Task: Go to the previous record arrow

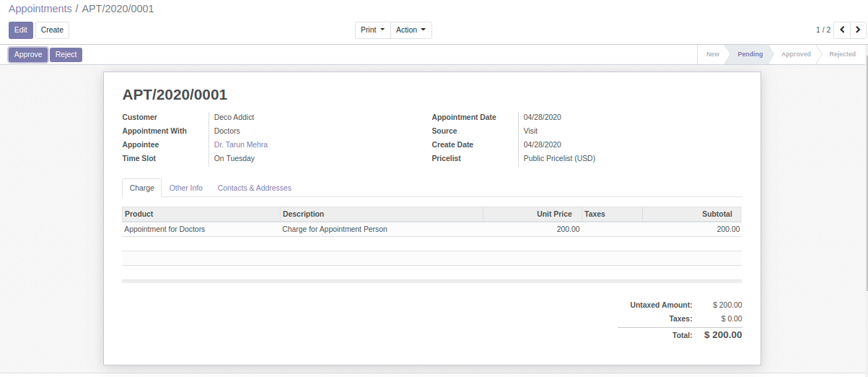Action: pos(841,30)
